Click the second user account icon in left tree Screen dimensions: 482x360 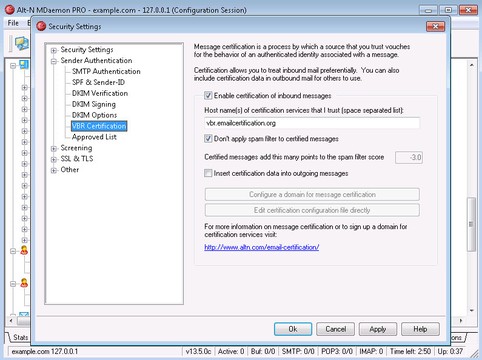pyautogui.click(x=24, y=283)
